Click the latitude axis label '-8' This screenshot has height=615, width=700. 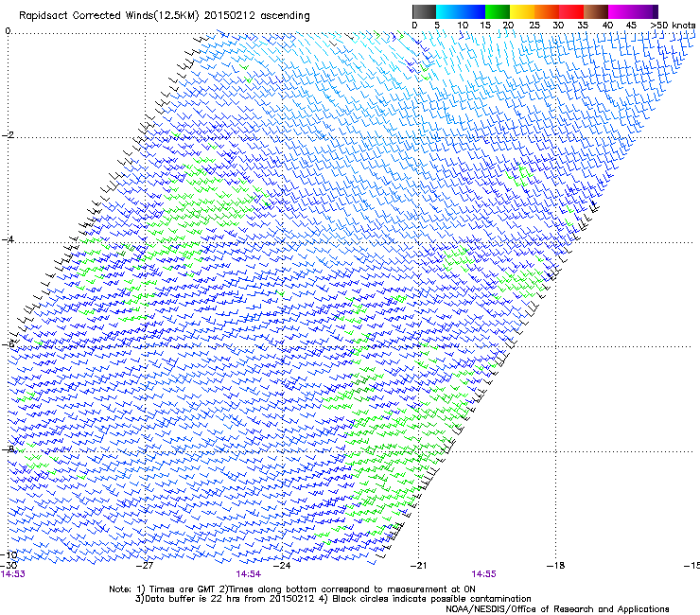pos(8,449)
